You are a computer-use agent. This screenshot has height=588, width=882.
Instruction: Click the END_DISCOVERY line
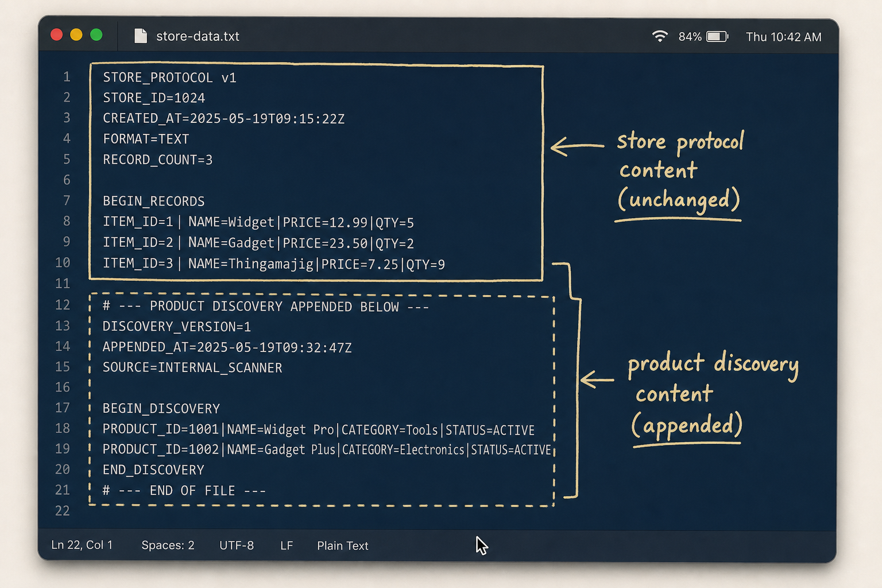pyautogui.click(x=153, y=470)
